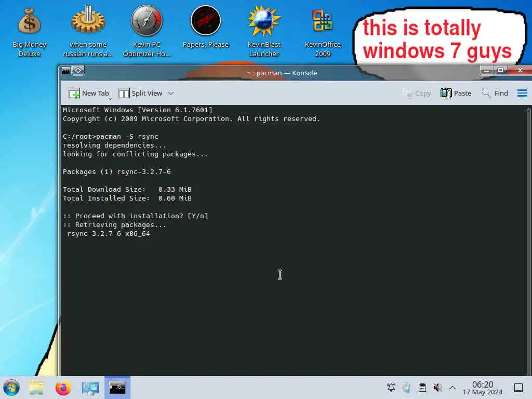Launch Kevin PC Optimizer desktop icon
Screen dimensions: 532x399
(147, 32)
